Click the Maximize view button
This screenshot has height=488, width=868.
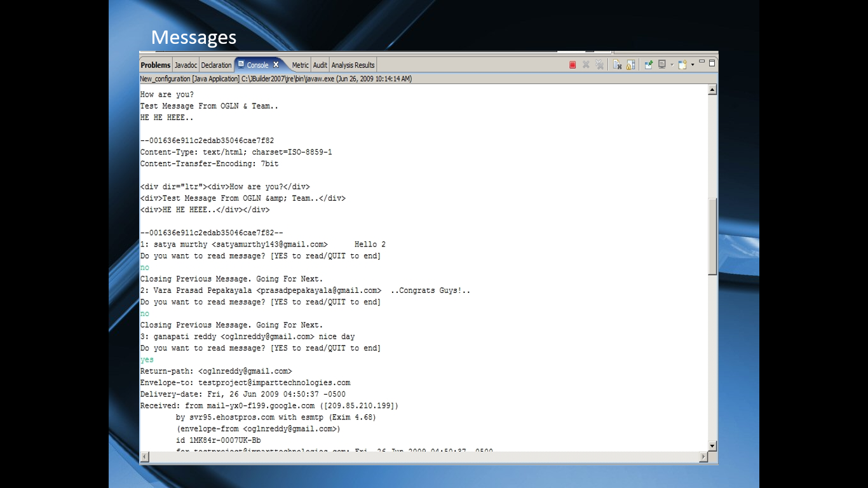coord(712,63)
